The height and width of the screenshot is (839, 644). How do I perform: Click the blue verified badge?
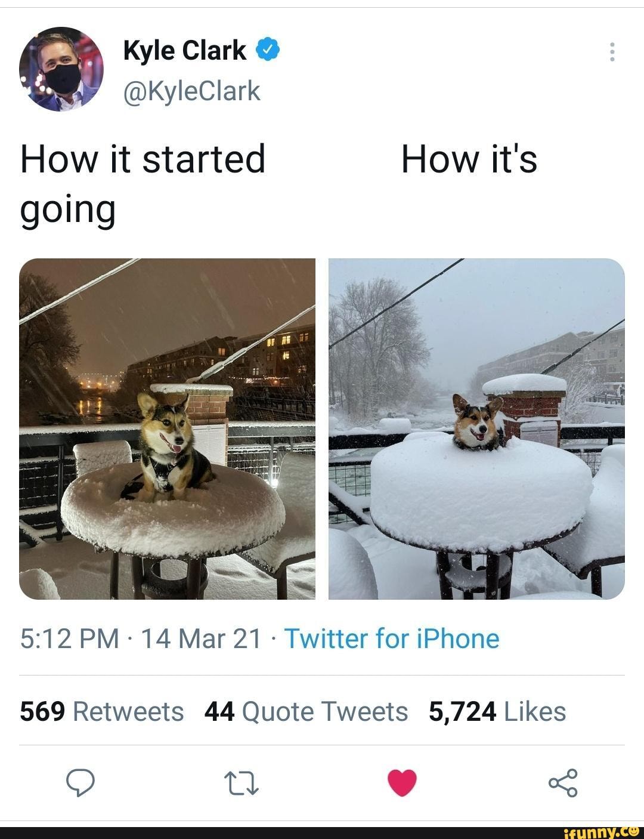click(268, 51)
